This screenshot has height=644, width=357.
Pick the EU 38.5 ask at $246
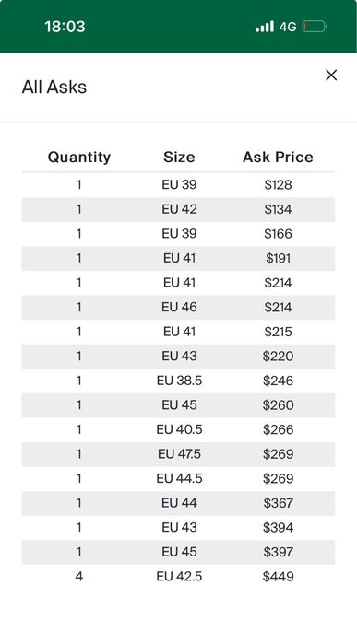[x=179, y=381]
